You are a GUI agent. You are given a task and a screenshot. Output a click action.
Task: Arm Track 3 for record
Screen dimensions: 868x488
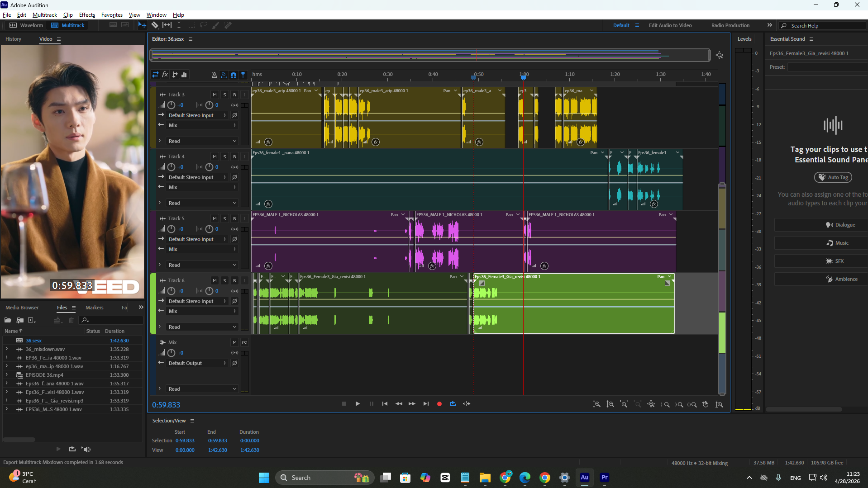(x=234, y=95)
